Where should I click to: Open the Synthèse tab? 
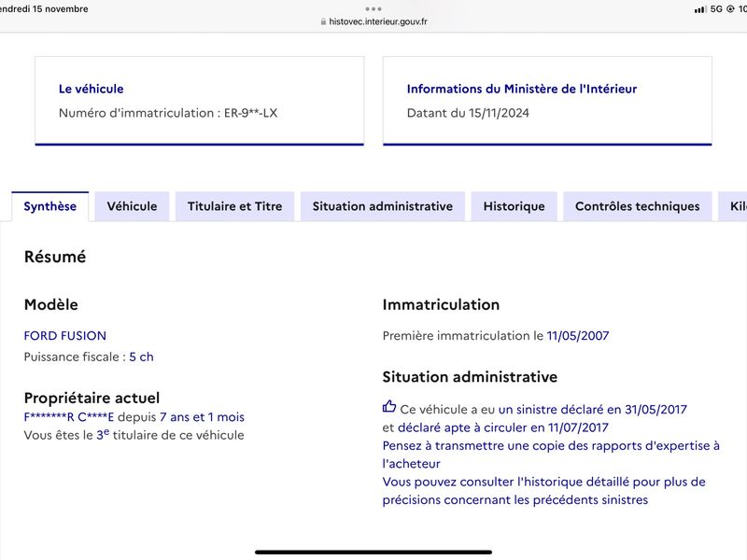click(x=50, y=206)
